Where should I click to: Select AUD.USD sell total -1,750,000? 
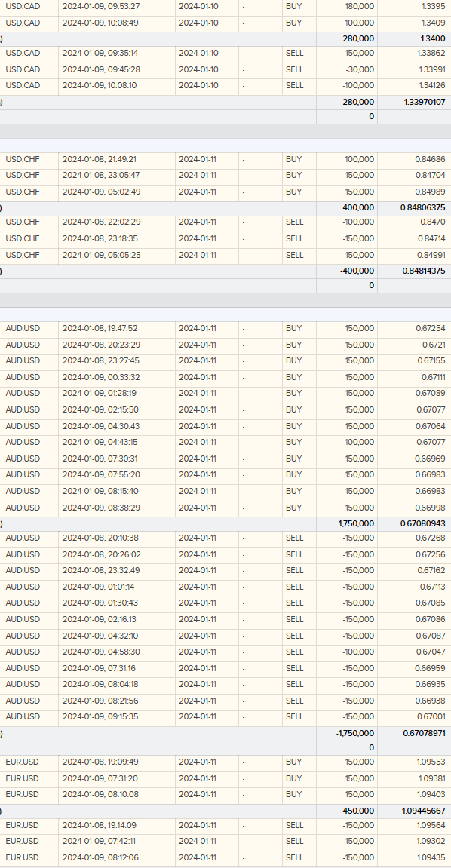(x=354, y=733)
